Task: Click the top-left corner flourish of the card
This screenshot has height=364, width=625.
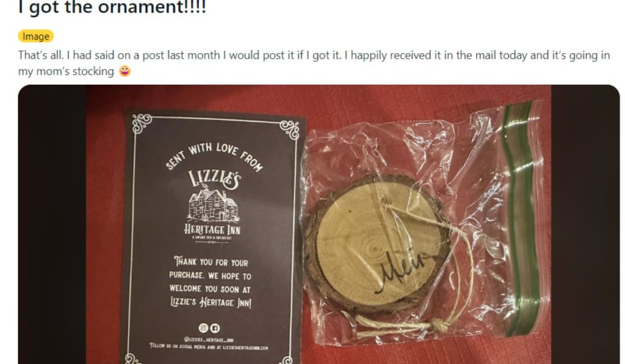Action: click(x=142, y=123)
